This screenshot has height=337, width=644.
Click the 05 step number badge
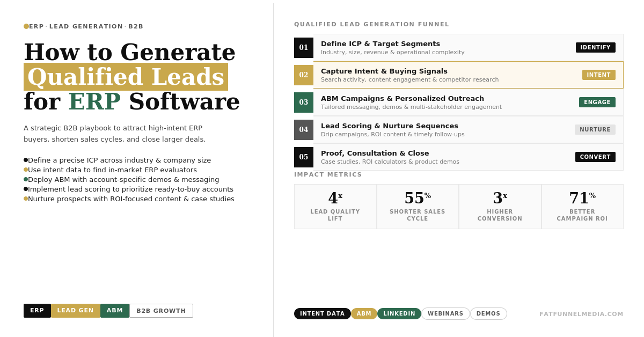[x=304, y=157]
